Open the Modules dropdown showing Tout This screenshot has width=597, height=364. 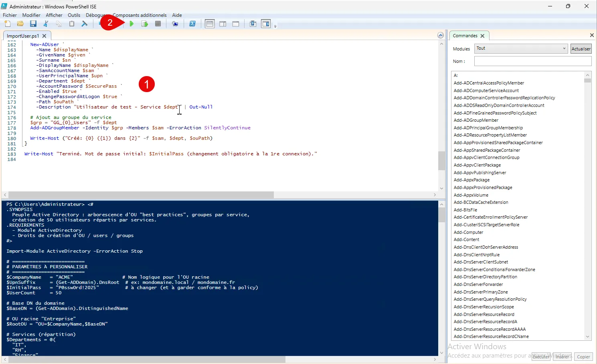pos(521,48)
